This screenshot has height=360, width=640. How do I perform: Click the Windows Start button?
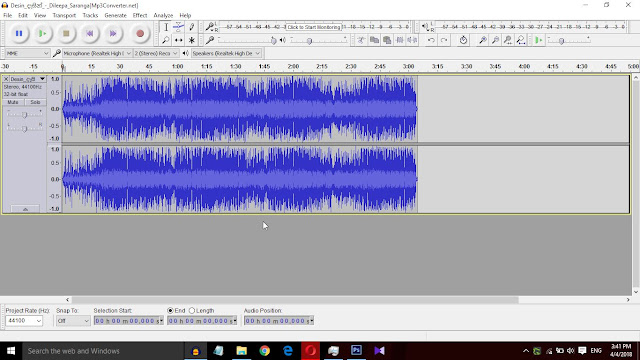pos(11,351)
